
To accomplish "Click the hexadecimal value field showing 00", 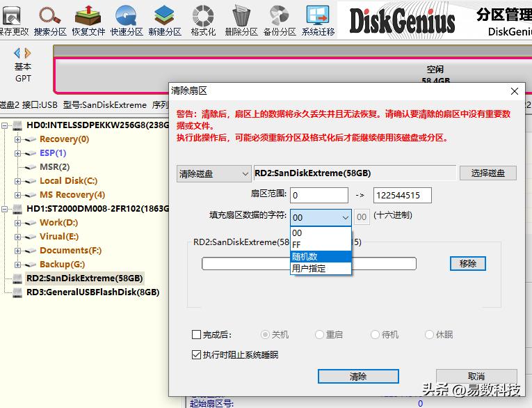I will coord(362,217).
